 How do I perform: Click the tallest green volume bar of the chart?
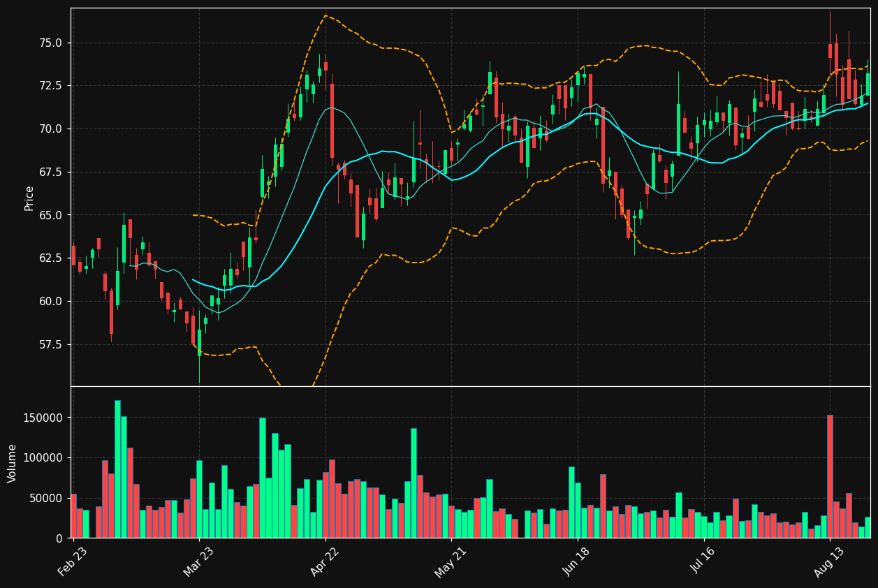(x=117, y=469)
